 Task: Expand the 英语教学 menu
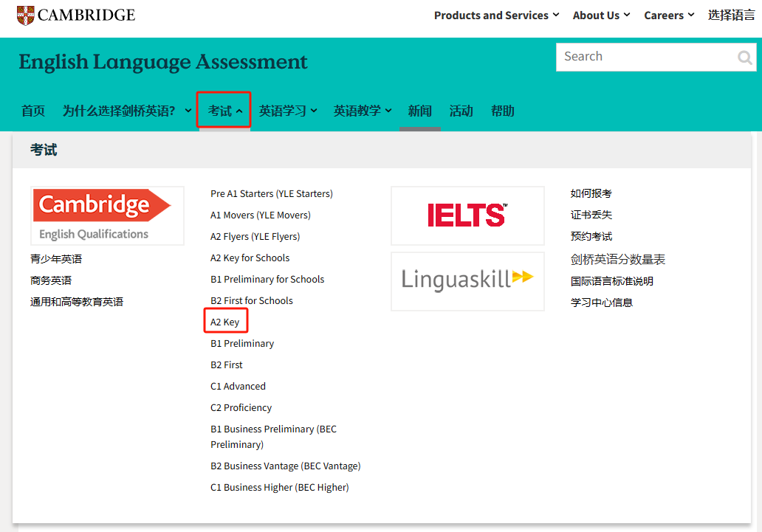[x=362, y=111]
